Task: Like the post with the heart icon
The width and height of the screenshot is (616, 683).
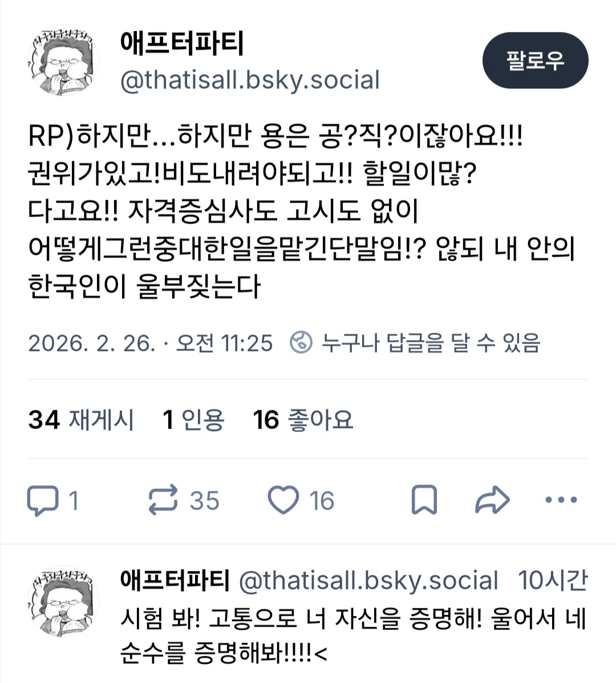Action: (283, 500)
